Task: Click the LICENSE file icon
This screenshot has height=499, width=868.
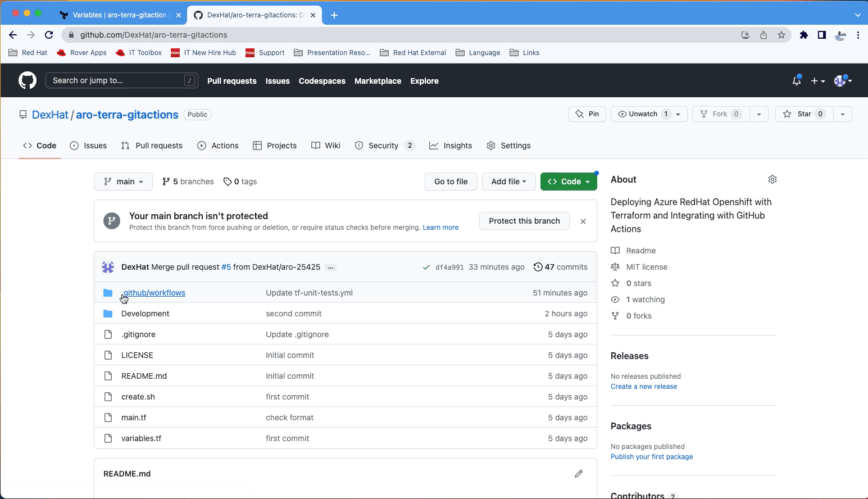Action: pos(108,355)
